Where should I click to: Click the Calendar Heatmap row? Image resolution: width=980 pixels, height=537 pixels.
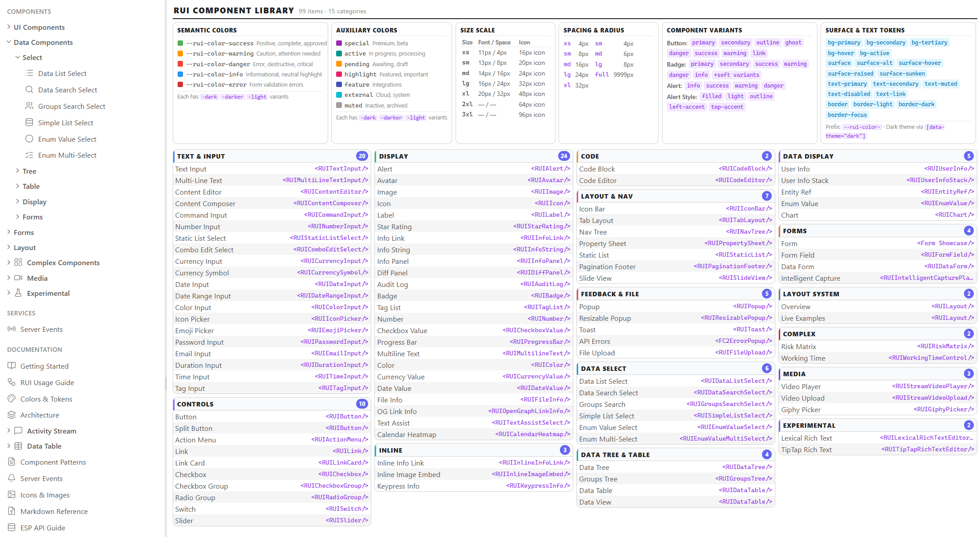tap(473, 434)
